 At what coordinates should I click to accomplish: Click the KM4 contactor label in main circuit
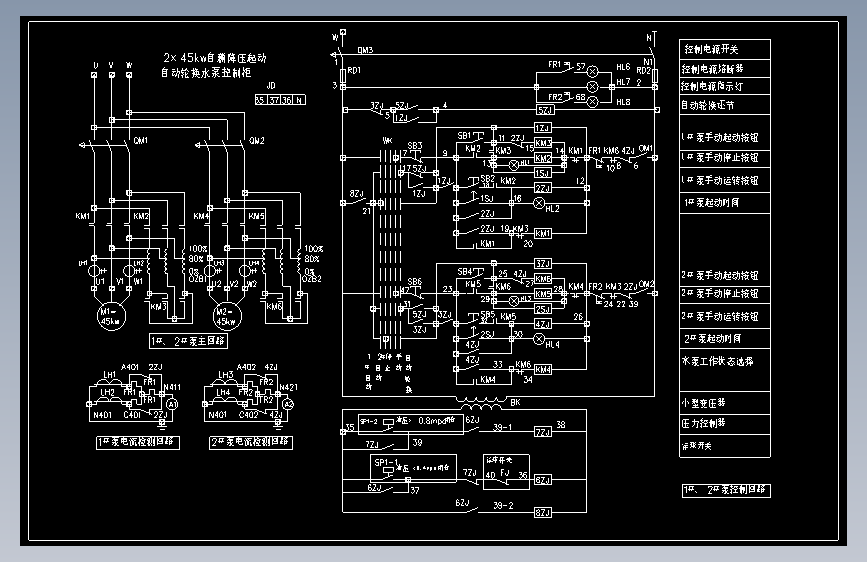(x=201, y=216)
